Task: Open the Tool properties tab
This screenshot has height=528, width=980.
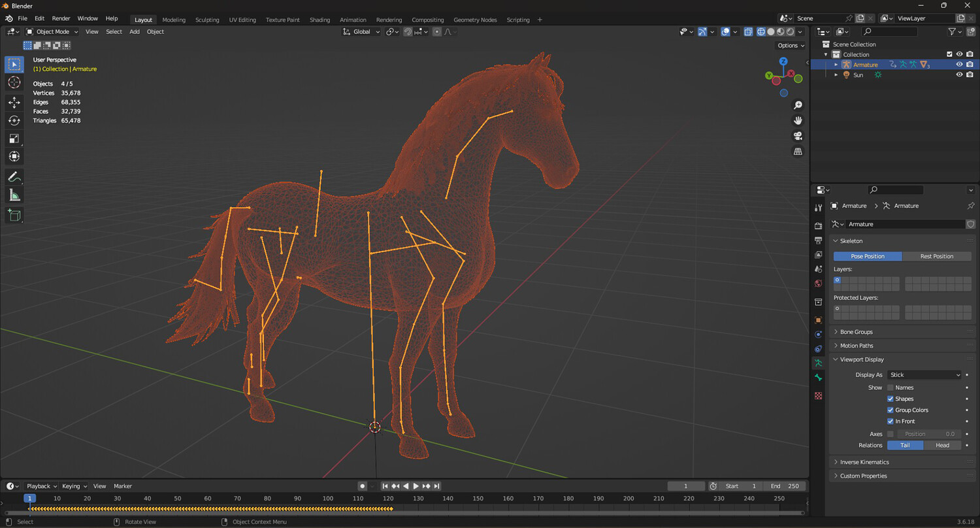Action: 819,208
